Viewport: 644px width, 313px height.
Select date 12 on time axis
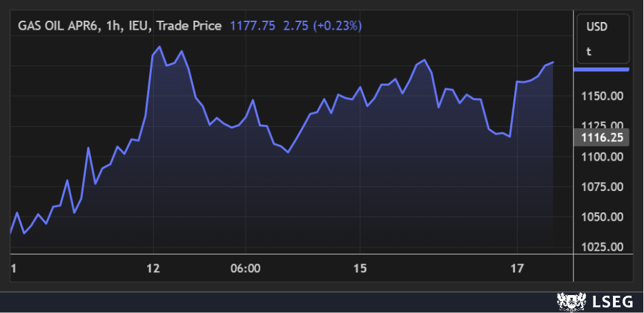coord(153,268)
